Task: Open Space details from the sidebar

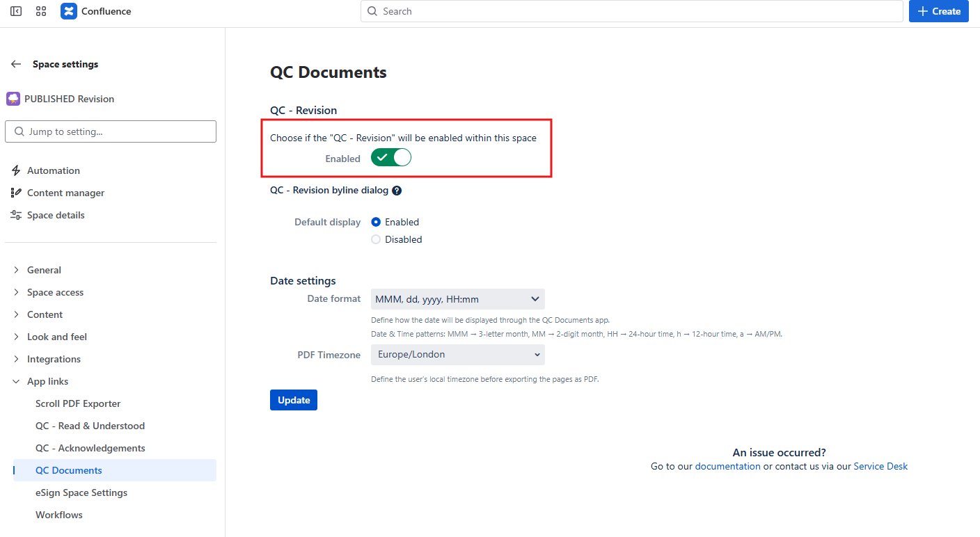Action: coord(55,215)
